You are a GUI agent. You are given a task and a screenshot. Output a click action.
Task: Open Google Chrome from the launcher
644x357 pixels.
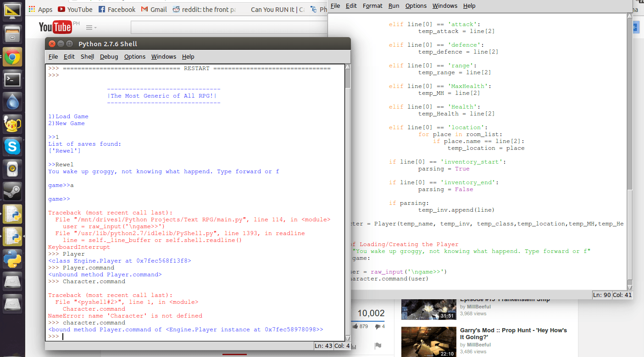click(12, 57)
